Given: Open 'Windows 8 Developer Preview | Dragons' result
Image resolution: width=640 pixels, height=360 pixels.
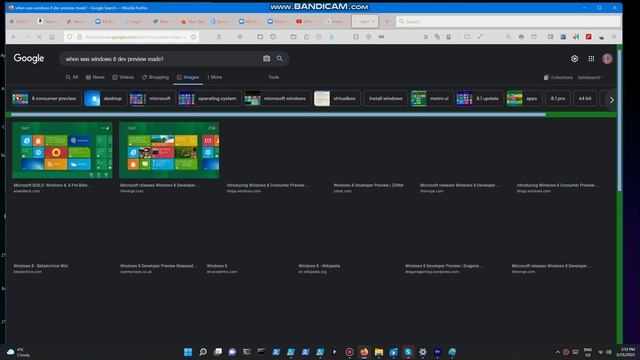Looking at the screenshot, I should 444,266.
